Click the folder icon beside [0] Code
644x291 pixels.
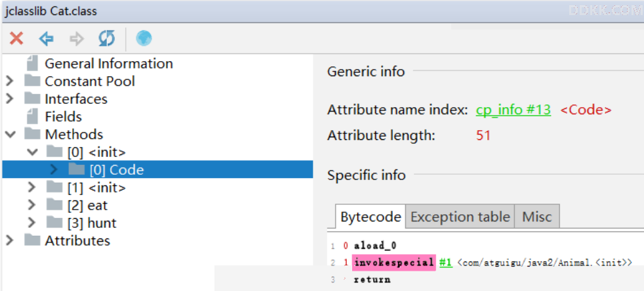click(x=76, y=169)
